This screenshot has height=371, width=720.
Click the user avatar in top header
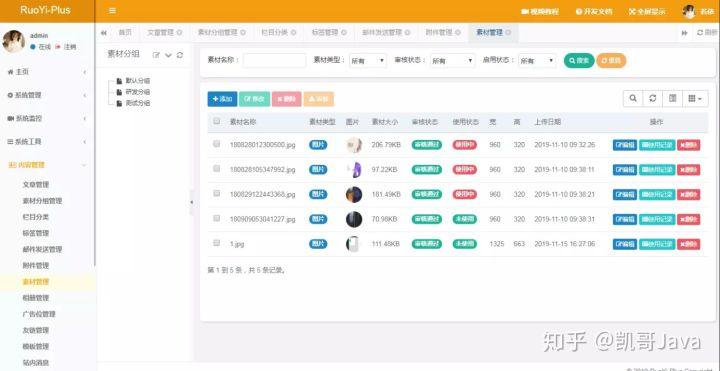689,11
